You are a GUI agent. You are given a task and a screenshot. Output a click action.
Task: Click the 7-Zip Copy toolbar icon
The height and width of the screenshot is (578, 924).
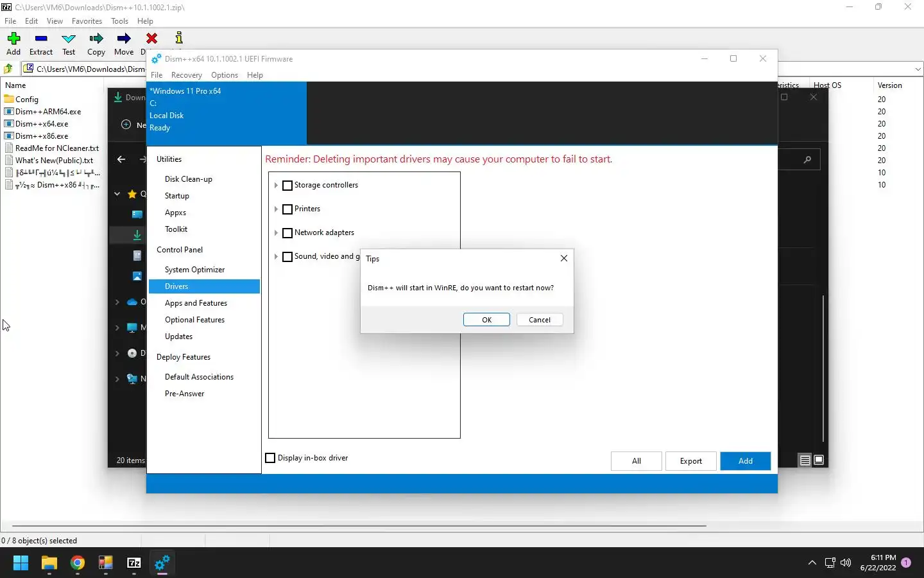point(96,39)
